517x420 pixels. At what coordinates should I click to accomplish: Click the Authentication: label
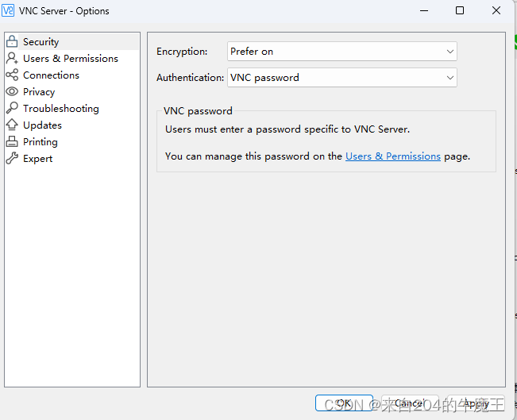point(191,78)
